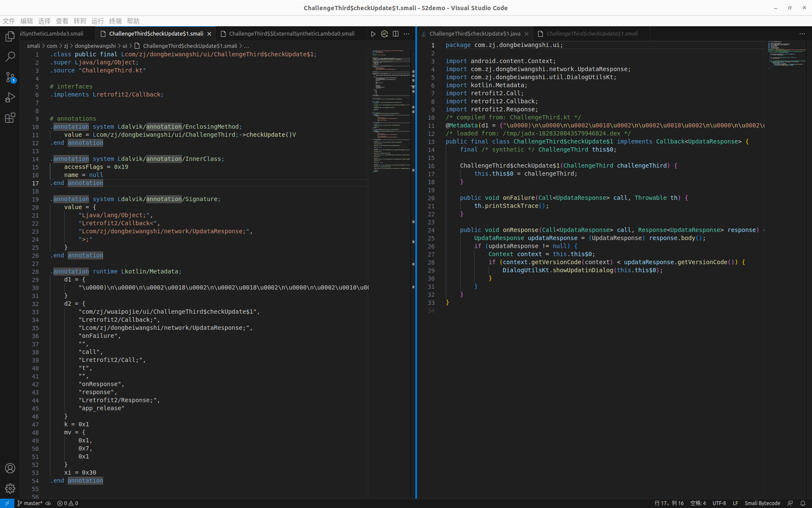The height and width of the screenshot is (508, 812).
Task: Click the .implements Lretrofit2/Callback; line
Action: tap(107, 95)
